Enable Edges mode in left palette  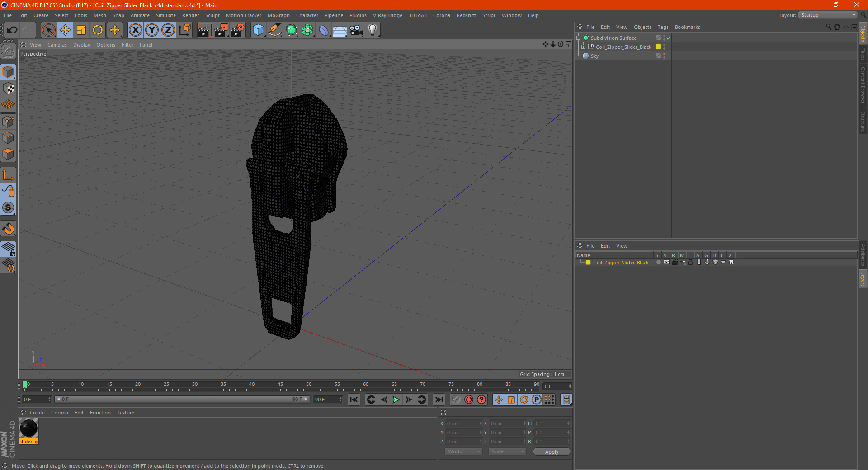tap(9, 138)
